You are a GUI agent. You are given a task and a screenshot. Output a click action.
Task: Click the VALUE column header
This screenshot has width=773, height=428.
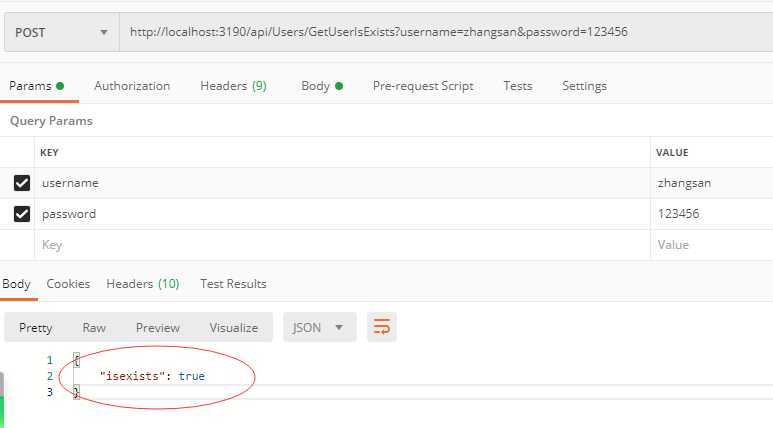[x=672, y=153]
